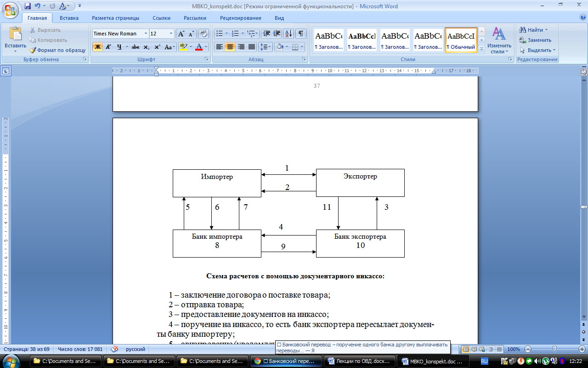588x368 pixels.
Task: Click Format Painter (Формат по образцу)
Action: [57, 50]
